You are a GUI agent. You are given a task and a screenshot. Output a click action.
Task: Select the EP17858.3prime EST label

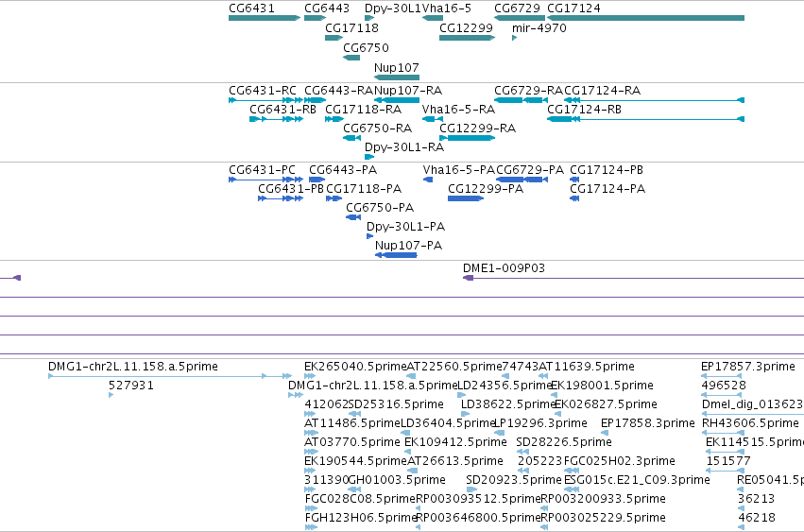[x=647, y=423]
